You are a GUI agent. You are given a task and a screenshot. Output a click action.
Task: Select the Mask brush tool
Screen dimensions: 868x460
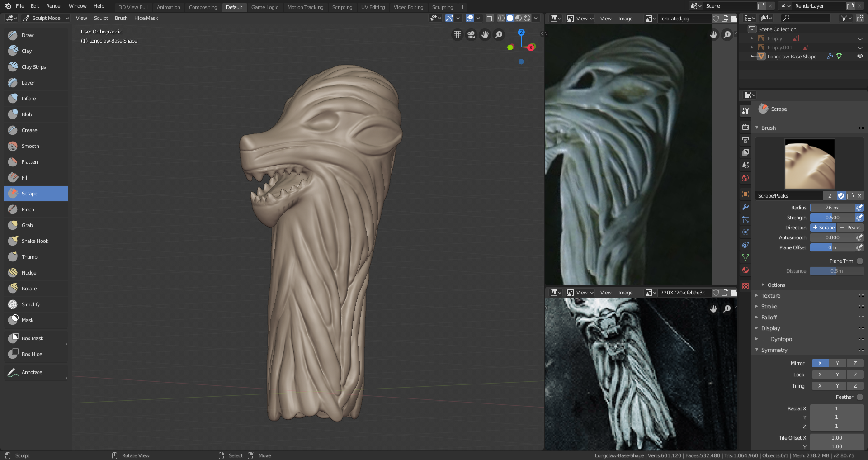point(36,320)
